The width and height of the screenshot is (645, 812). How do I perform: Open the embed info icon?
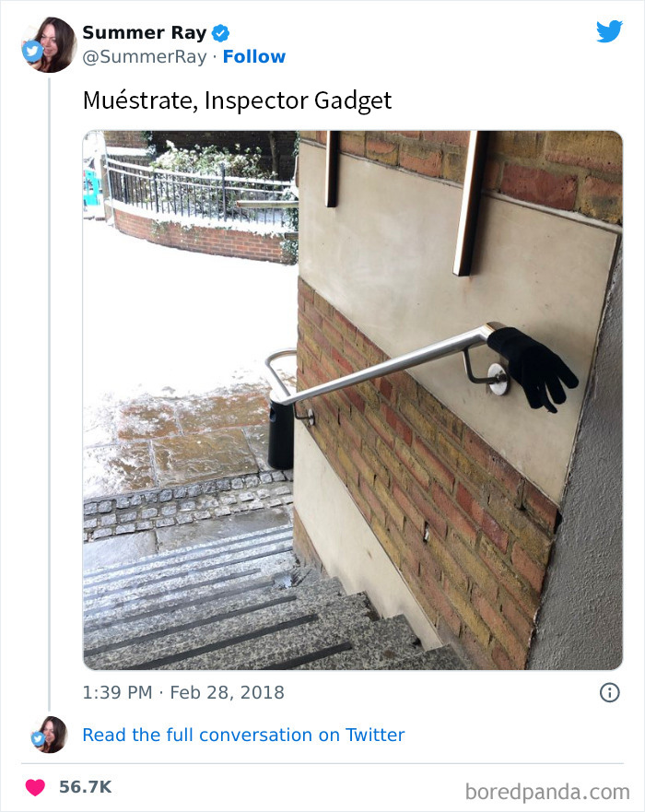pyautogui.click(x=609, y=692)
